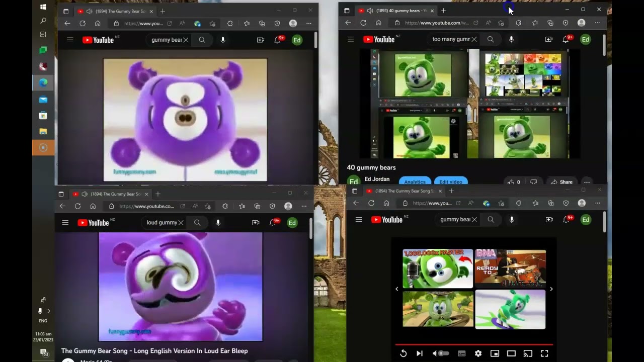Clear 'too many gumm' search text

[x=474, y=39]
